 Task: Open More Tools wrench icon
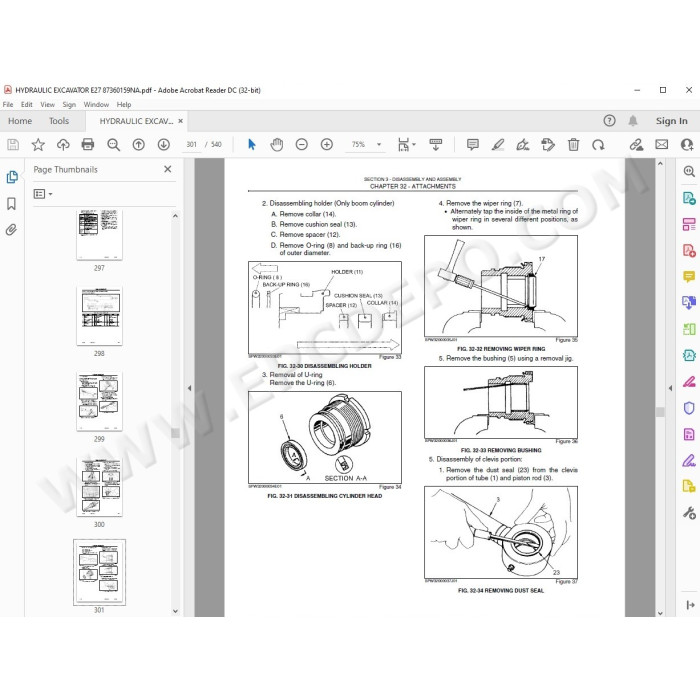(689, 513)
